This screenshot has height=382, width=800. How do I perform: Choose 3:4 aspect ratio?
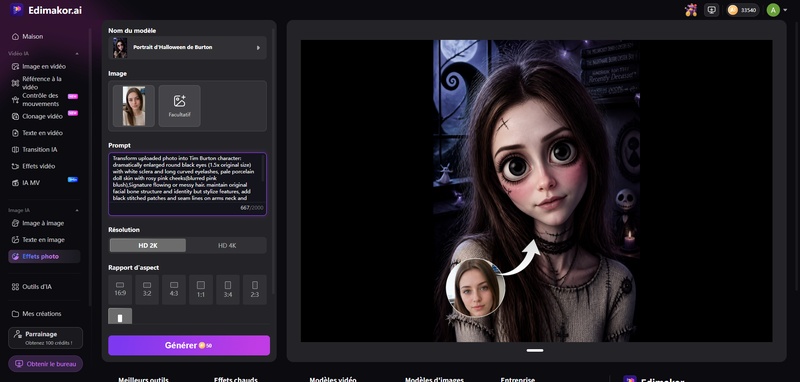tap(228, 289)
